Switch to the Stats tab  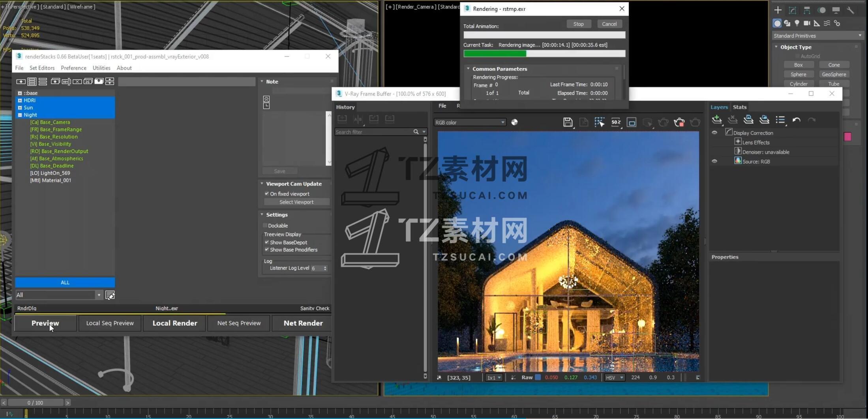(x=739, y=107)
